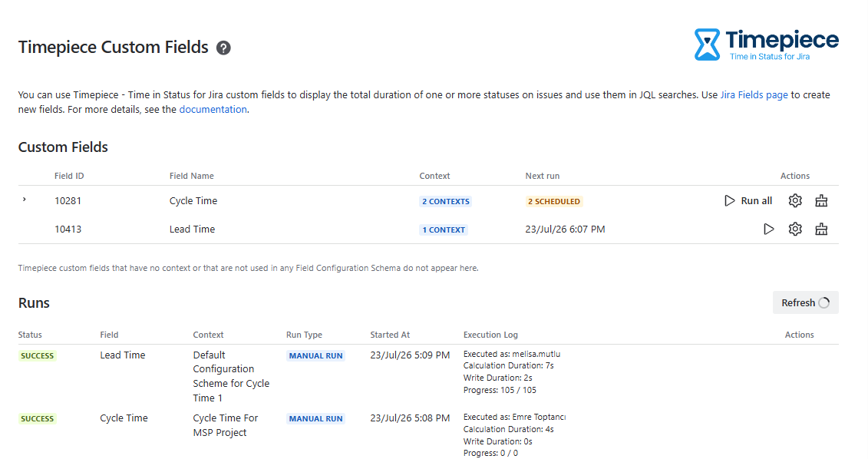
Task: Click the 2 SCHEDULED badge
Action: (x=554, y=202)
